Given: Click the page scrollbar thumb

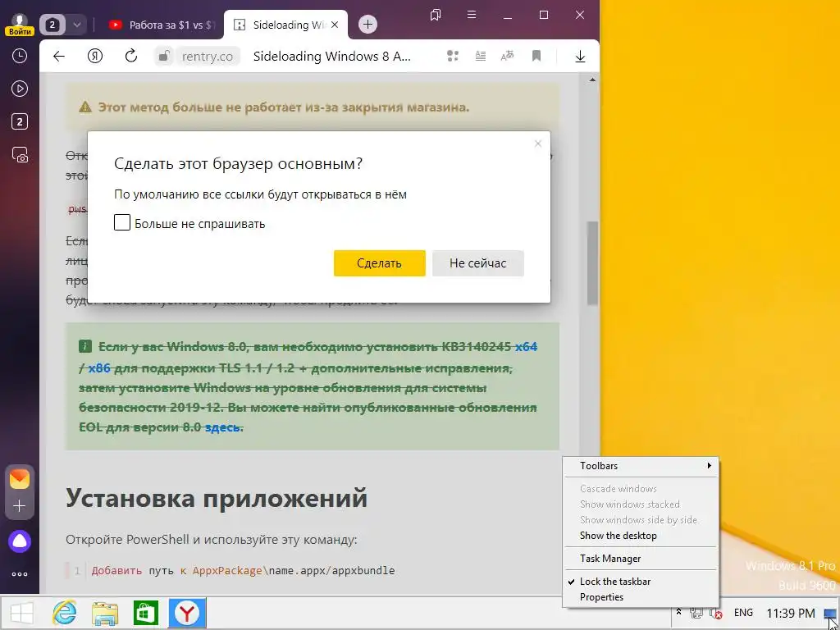Looking at the screenshot, I should [592, 262].
